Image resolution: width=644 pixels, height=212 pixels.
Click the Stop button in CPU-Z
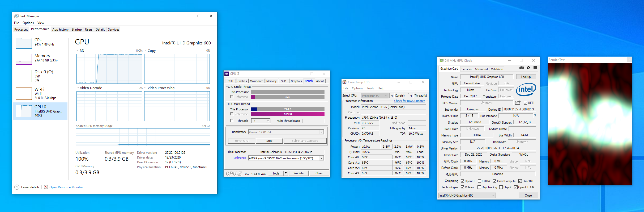click(269, 141)
